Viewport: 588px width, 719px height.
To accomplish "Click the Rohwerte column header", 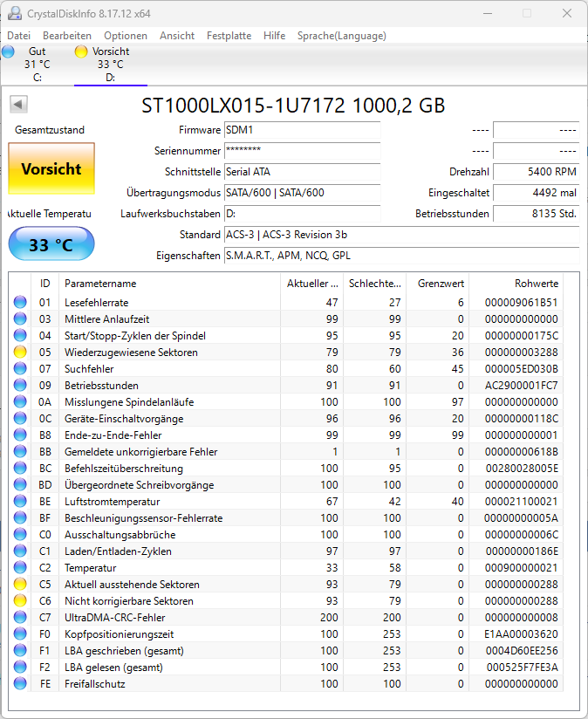I will click(x=516, y=284).
